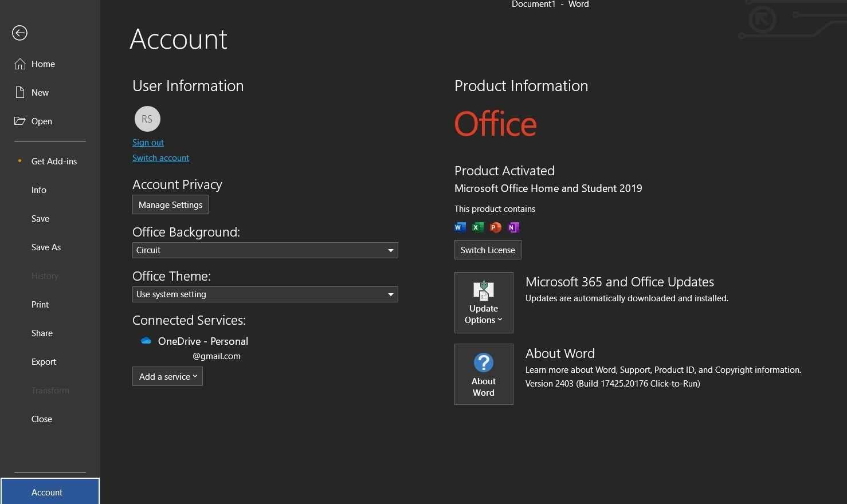Click the Version 2403 build text
The height and width of the screenshot is (504, 847).
pyautogui.click(x=613, y=383)
